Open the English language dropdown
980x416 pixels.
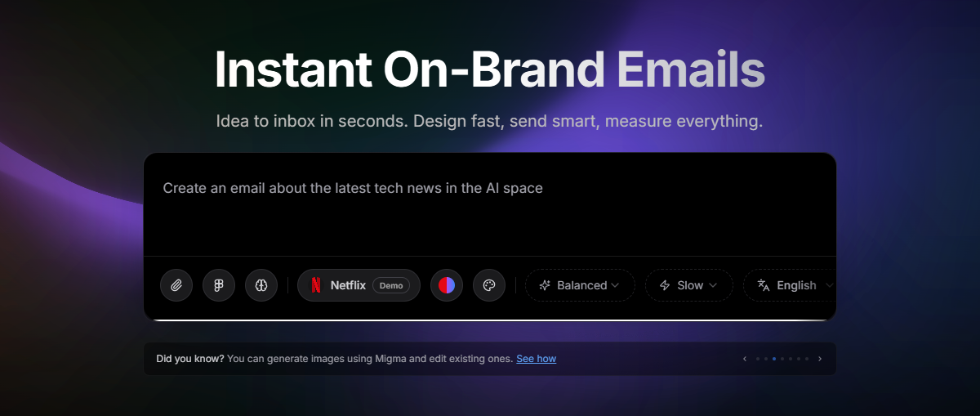791,285
